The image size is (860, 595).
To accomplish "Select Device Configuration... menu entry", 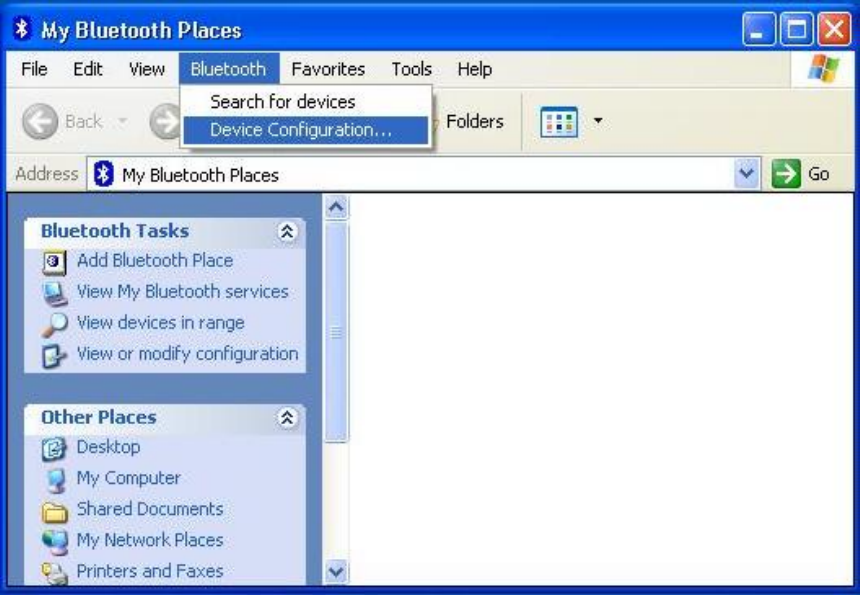I will [x=305, y=131].
